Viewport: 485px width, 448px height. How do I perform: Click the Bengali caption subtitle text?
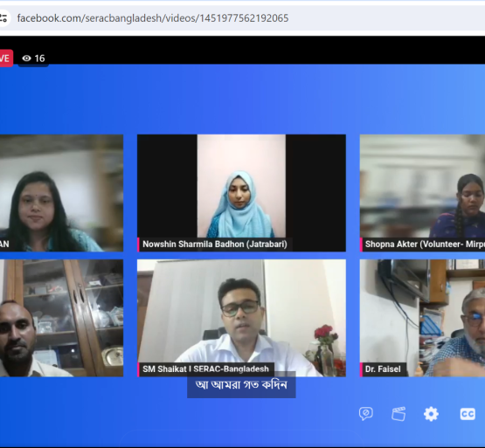[241, 385]
